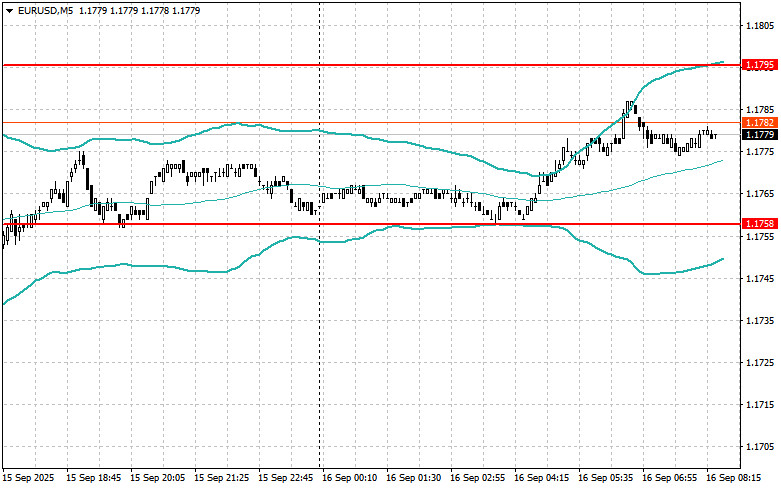781x489 pixels.
Task: Click the 15 Sep 22:45 time label
Action: coord(286,478)
